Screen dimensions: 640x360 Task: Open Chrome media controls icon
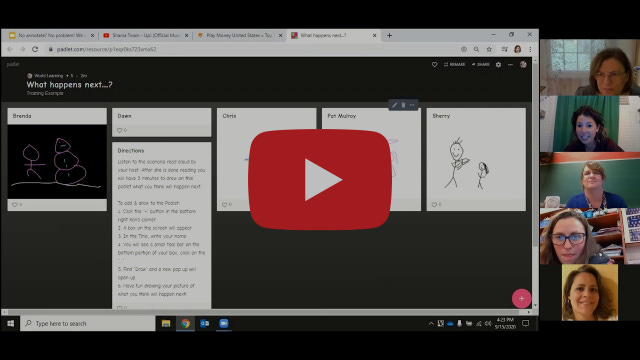click(505, 49)
